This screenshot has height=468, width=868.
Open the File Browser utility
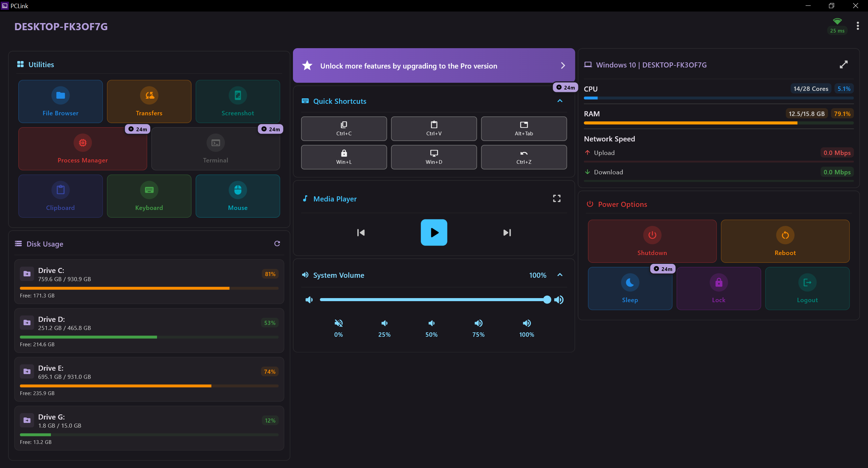pos(60,101)
